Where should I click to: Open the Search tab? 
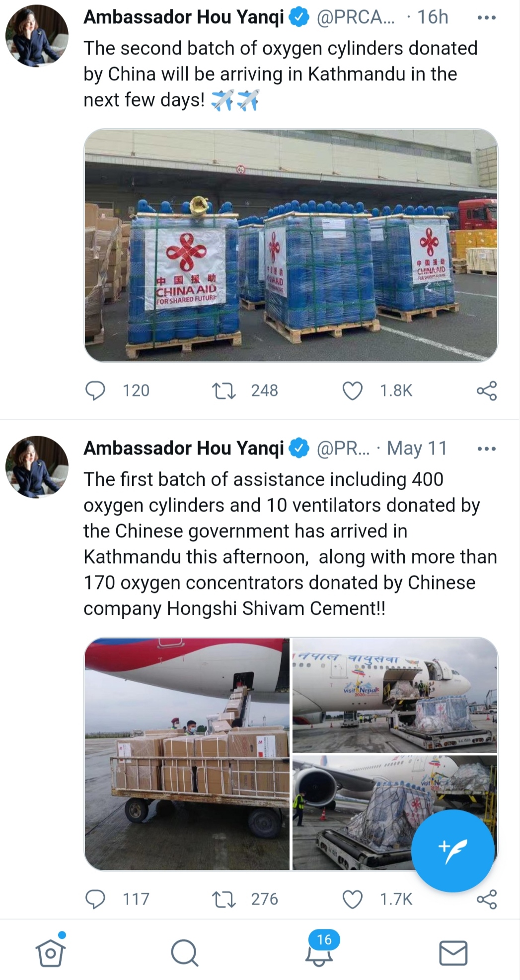click(185, 953)
